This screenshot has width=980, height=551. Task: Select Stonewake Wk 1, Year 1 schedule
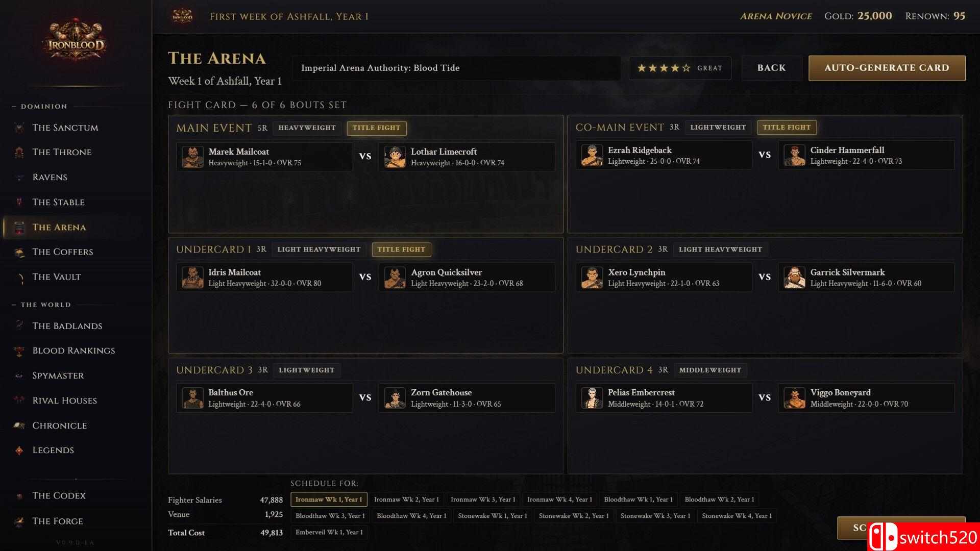pos(493,516)
